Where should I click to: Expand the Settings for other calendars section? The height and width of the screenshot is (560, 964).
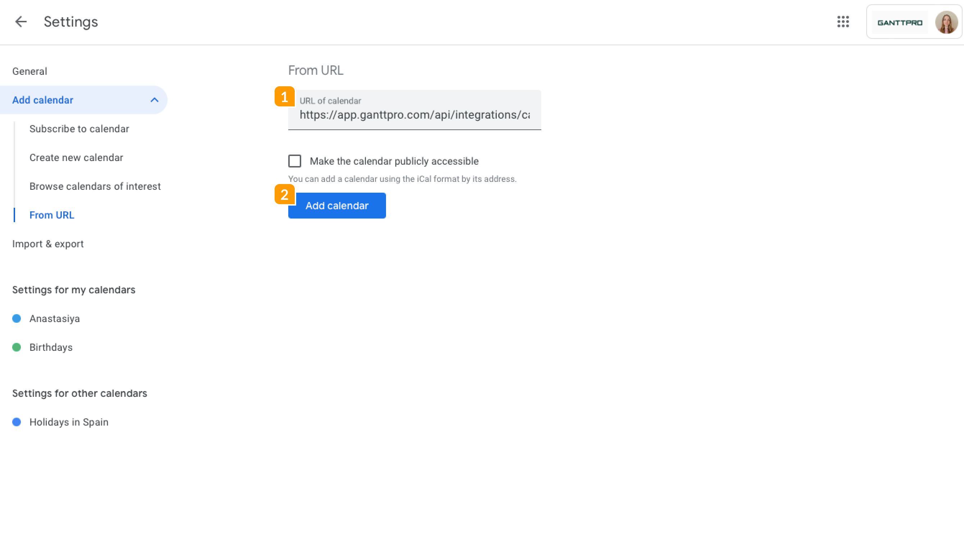point(79,393)
